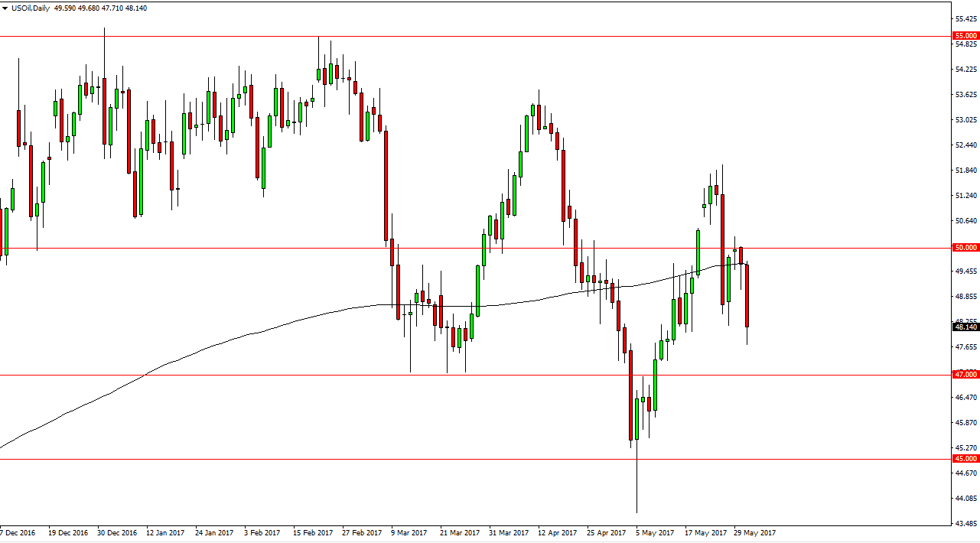Click the 45.870 price axis label
The width and height of the screenshot is (980, 543).
965,423
